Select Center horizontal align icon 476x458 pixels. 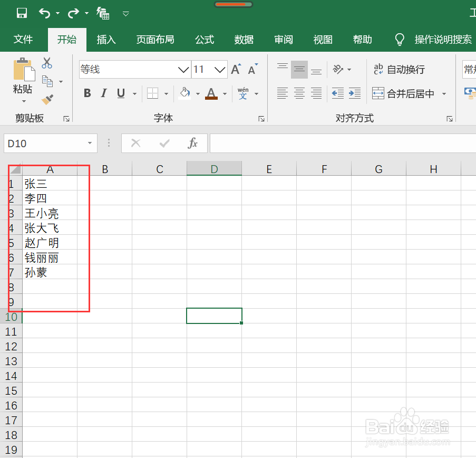pyautogui.click(x=299, y=93)
